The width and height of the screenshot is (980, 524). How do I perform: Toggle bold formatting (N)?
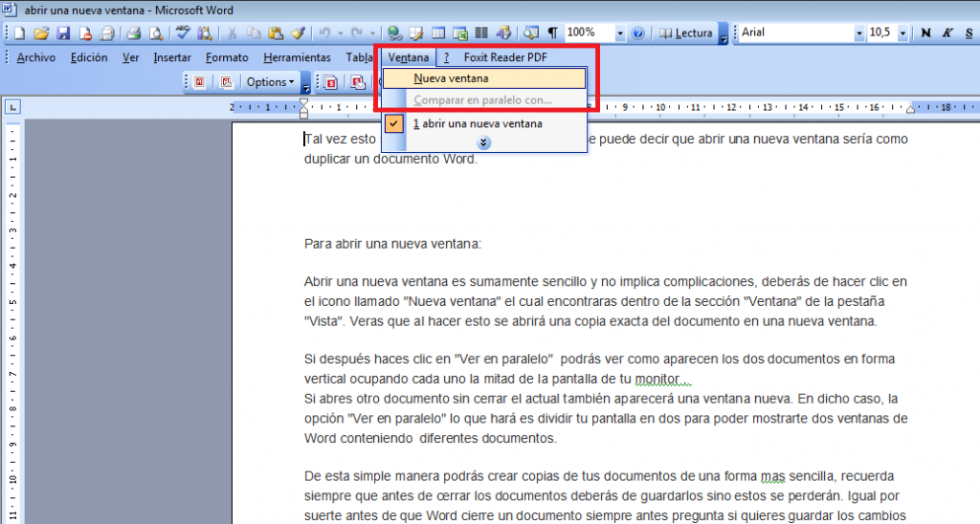[x=925, y=33]
